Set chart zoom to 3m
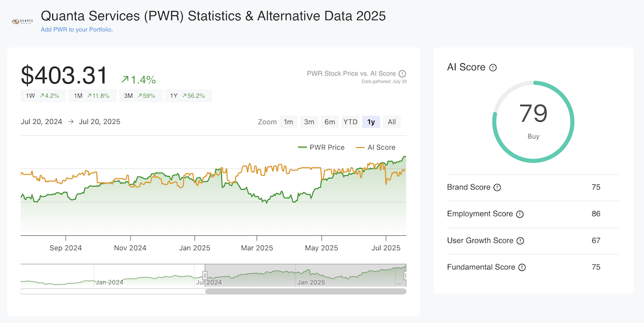This screenshot has width=644, height=323. [x=309, y=122]
